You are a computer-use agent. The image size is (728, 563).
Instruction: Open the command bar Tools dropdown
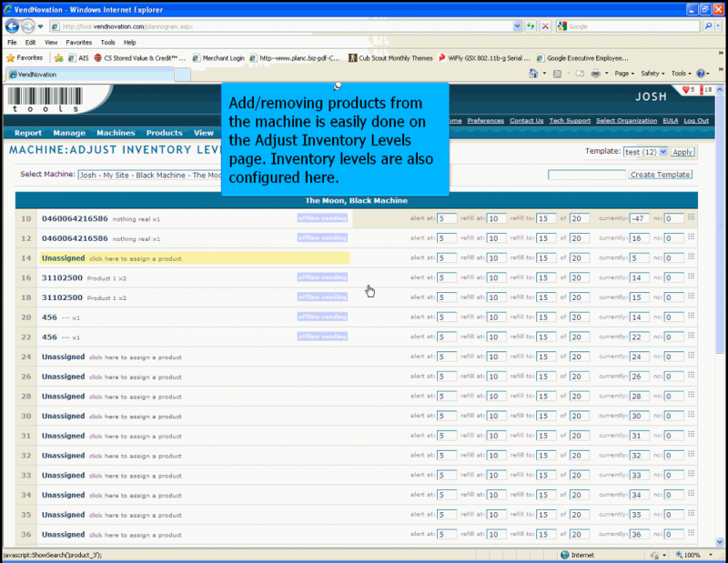click(681, 74)
